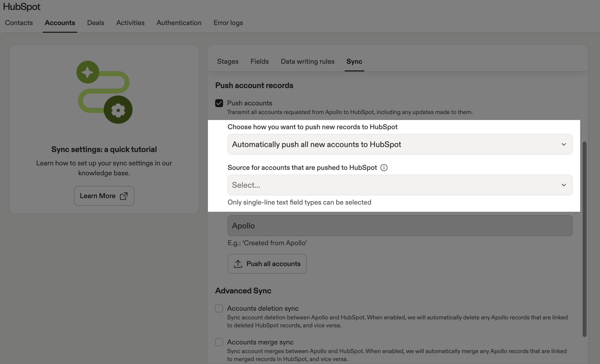
Task: Click the 'Sync settings: a quick tutorial' heading
Action: coord(104,149)
